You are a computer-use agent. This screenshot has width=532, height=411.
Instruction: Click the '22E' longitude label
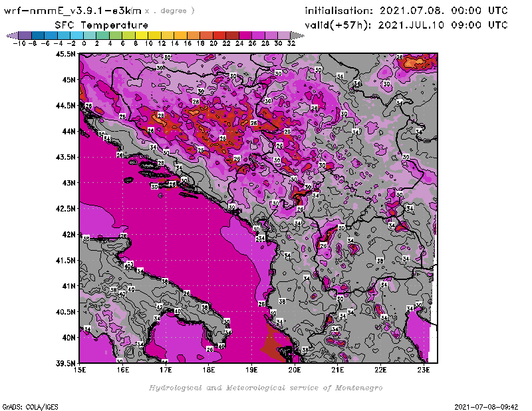380,370
